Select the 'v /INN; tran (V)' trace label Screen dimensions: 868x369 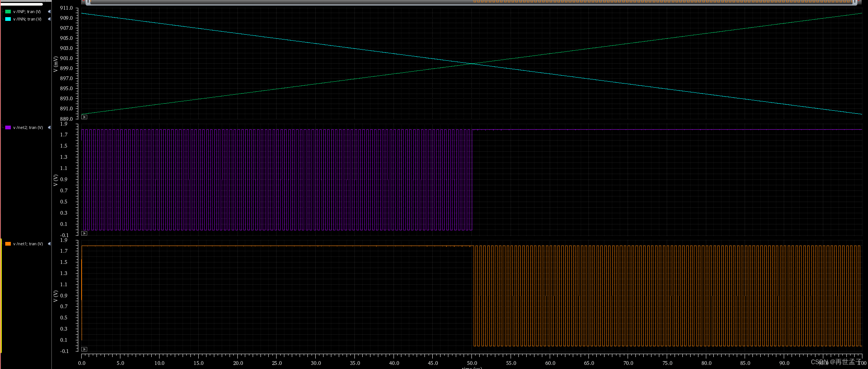(27, 19)
